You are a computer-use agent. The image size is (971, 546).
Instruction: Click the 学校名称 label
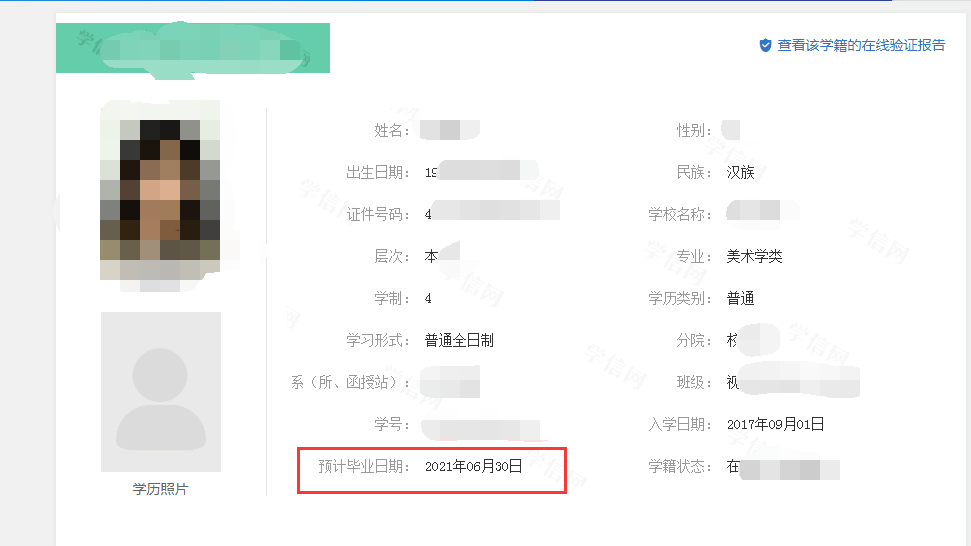point(680,214)
